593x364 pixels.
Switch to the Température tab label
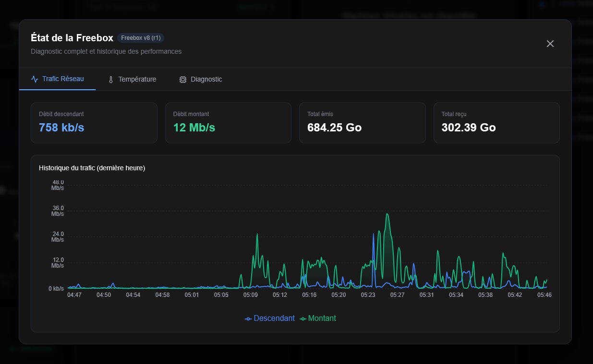[137, 79]
